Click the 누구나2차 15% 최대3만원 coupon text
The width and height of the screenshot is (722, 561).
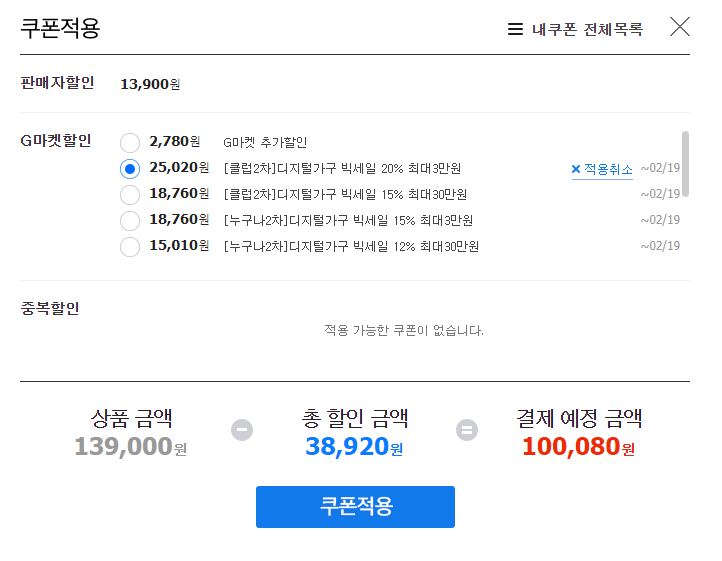348,221
